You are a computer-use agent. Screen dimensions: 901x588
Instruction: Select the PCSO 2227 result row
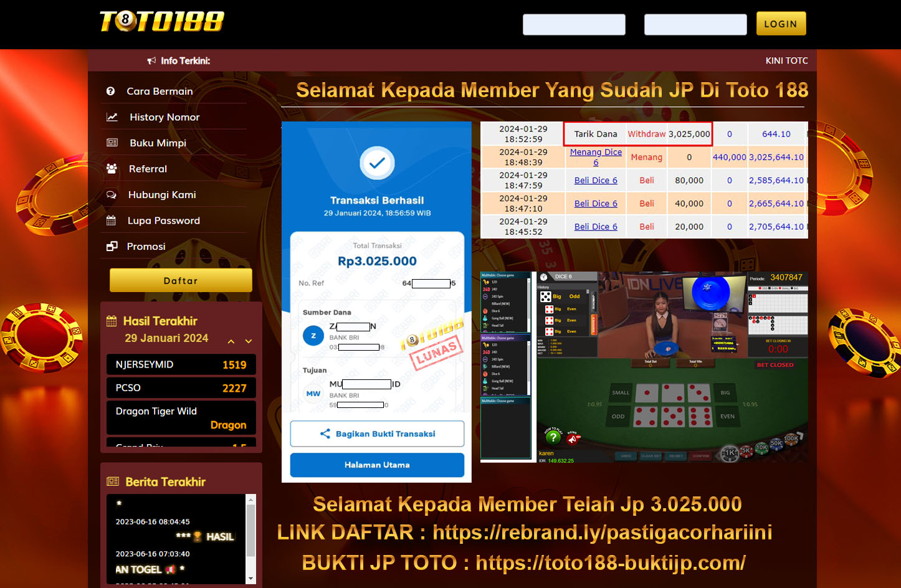tap(181, 387)
